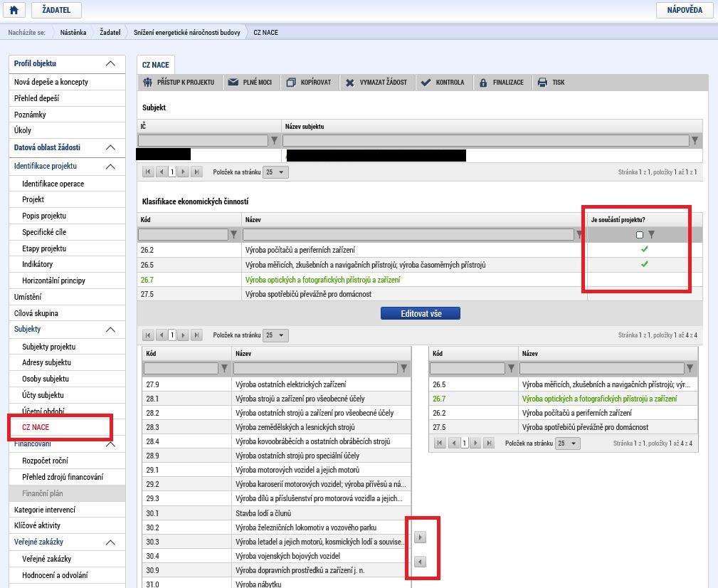Click FINALIZACE with the lock icon

point(502,83)
